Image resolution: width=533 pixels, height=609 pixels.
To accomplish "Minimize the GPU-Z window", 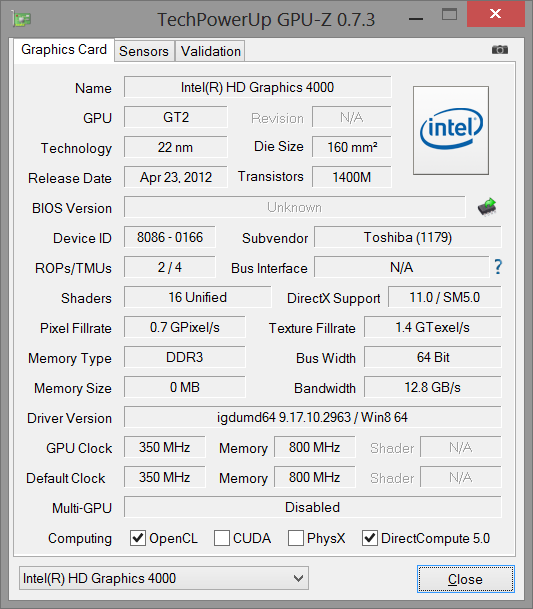I will [416, 19].
